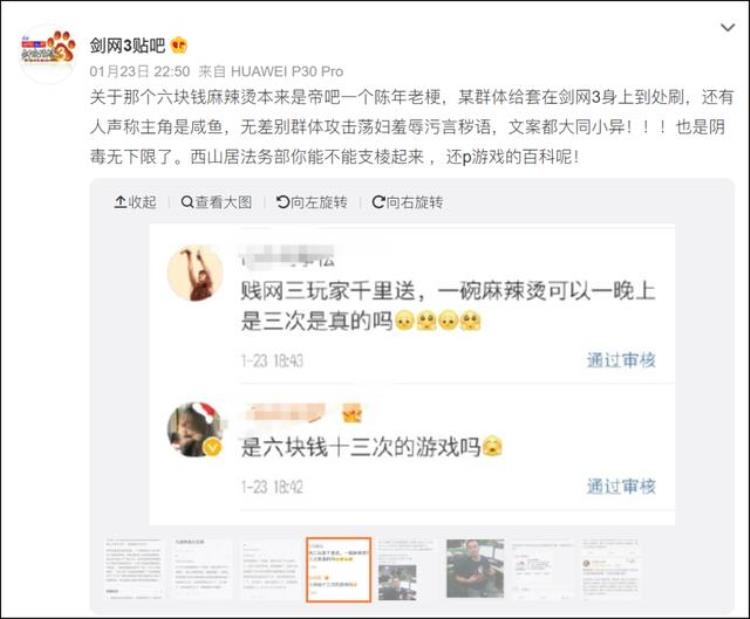
Task: Click the 剑网3贴吧 username link
Action: [127, 46]
